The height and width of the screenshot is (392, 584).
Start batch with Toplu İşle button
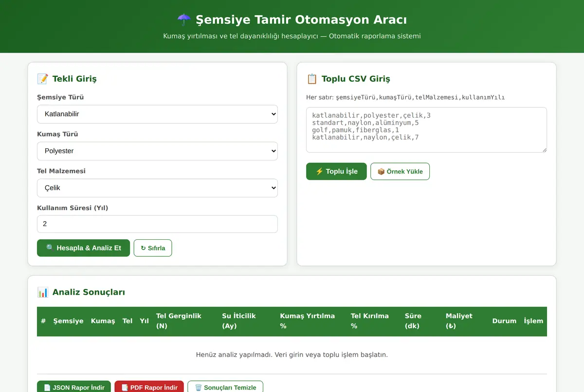[336, 171]
